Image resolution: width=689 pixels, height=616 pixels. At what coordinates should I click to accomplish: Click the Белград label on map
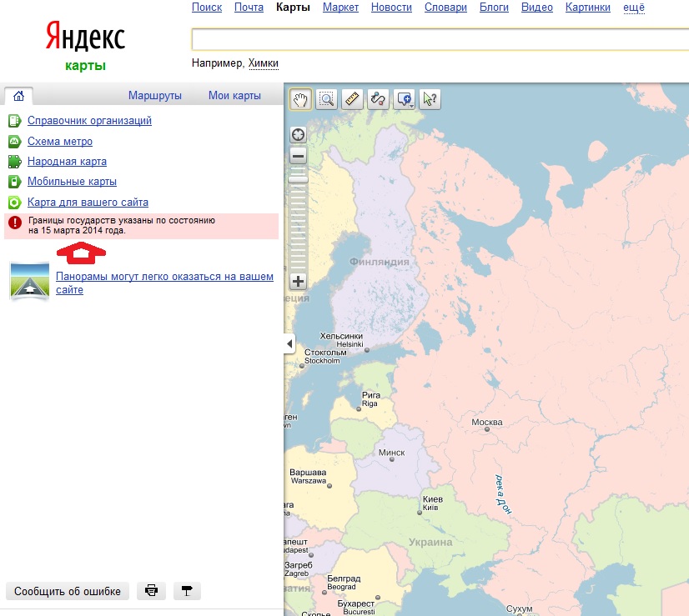(344, 578)
